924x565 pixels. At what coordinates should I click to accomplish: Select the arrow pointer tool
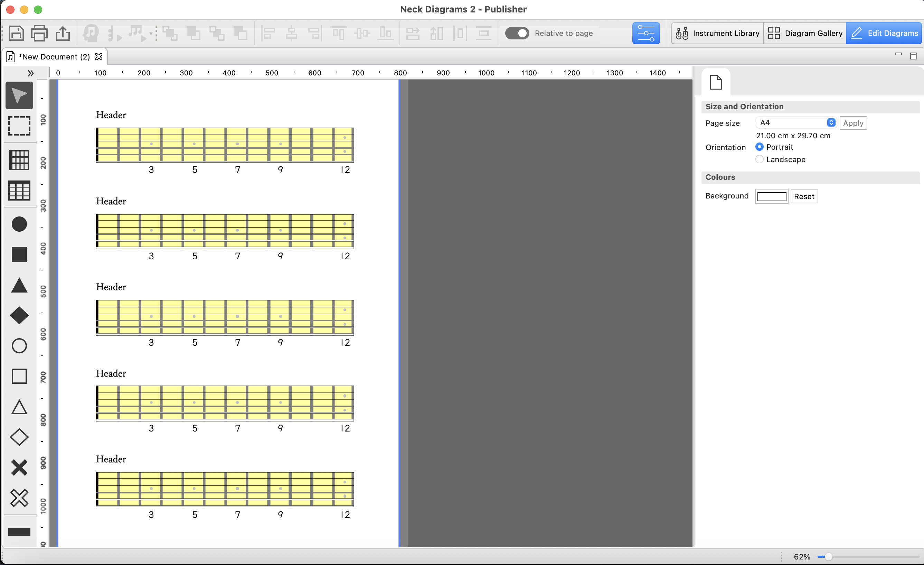coord(19,95)
